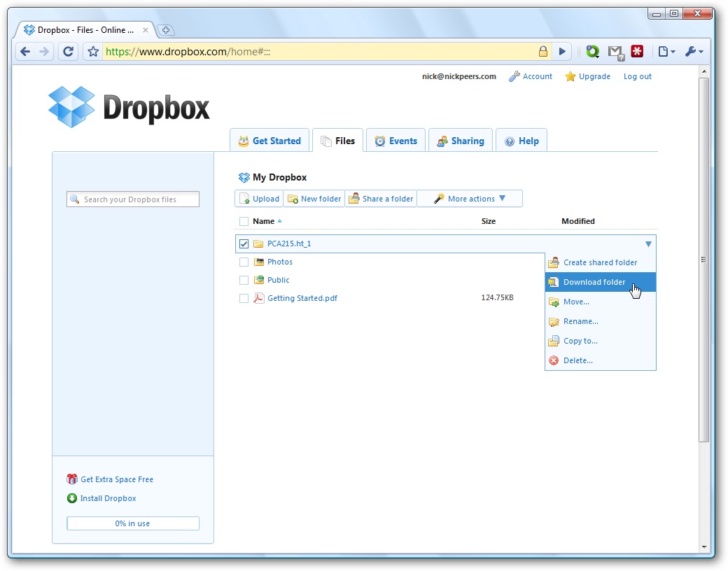728x571 pixels.
Task: Select Create shared folder from the menu
Action: pos(601,262)
